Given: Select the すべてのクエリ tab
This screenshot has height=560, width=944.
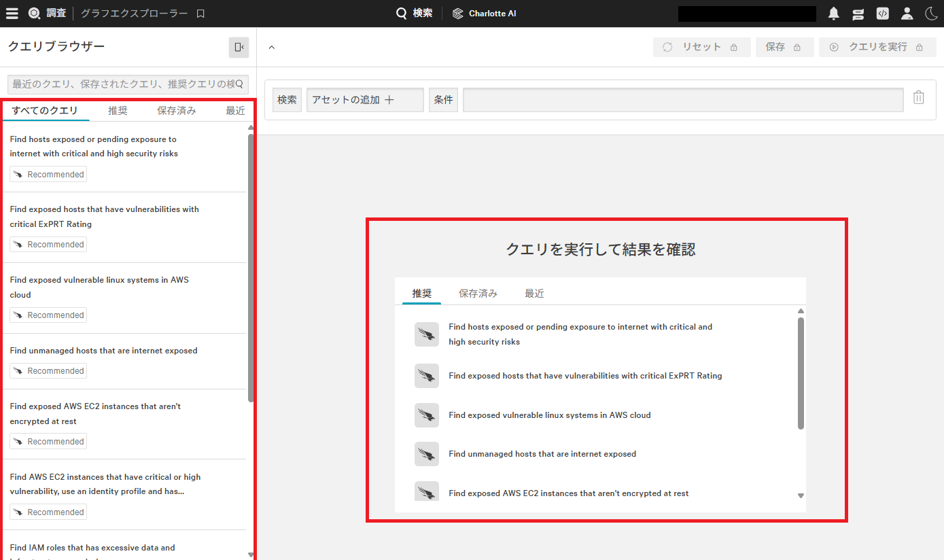Looking at the screenshot, I should [46, 110].
